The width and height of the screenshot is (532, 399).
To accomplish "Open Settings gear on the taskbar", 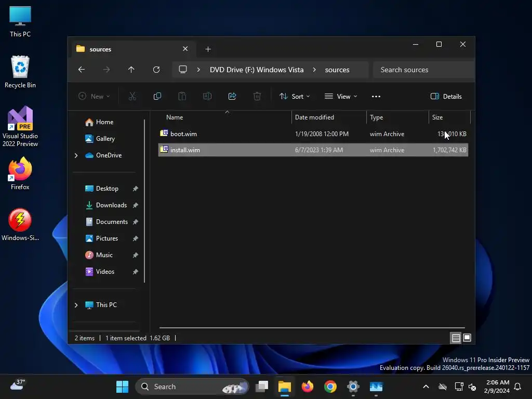I will [x=353, y=387].
